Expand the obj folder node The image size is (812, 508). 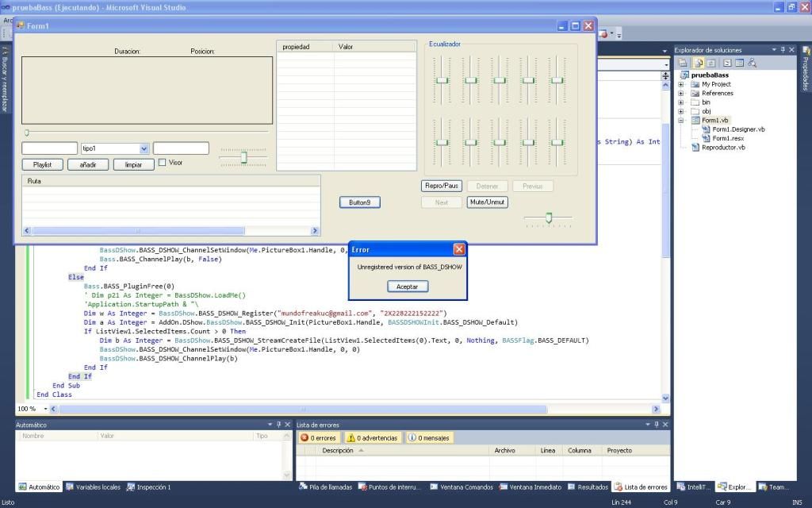click(681, 111)
